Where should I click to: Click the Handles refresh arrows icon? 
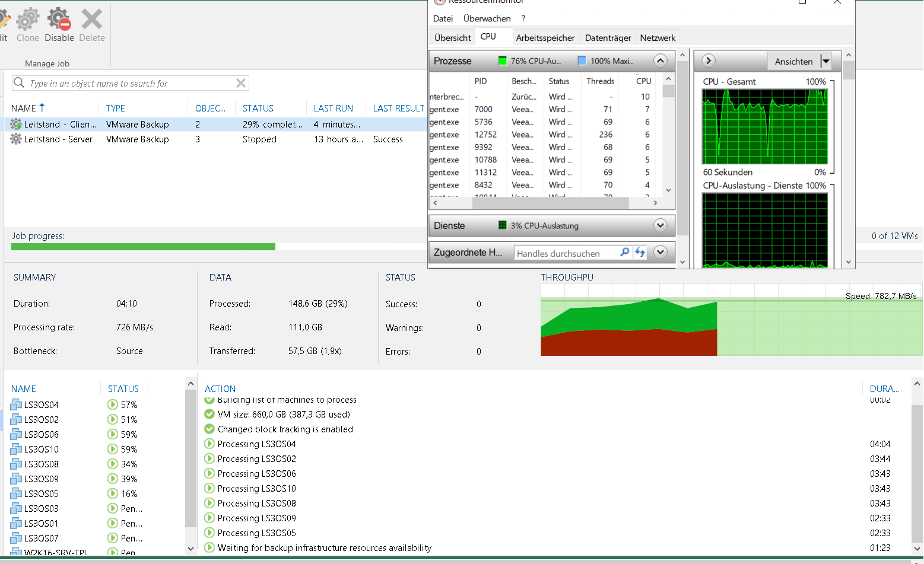pos(640,253)
